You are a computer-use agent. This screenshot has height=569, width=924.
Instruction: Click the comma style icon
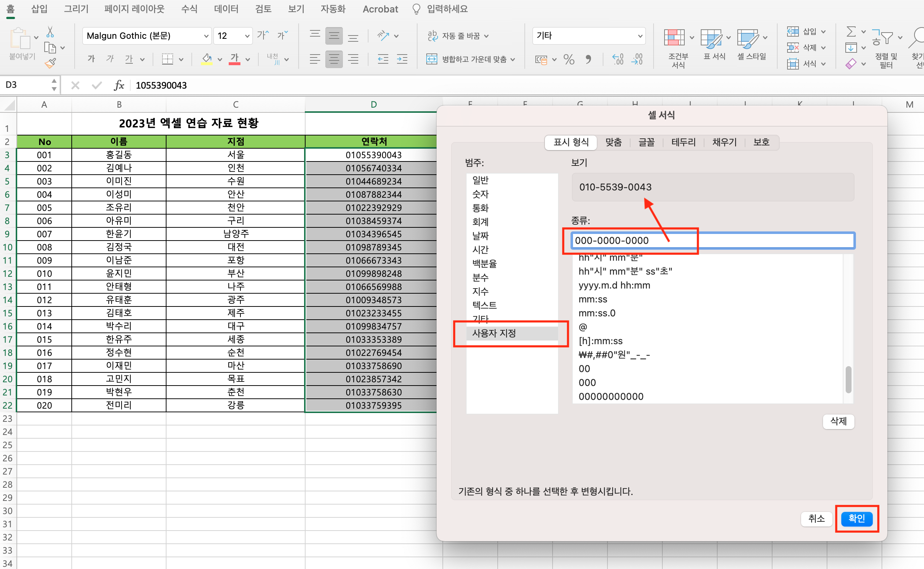[x=588, y=59]
